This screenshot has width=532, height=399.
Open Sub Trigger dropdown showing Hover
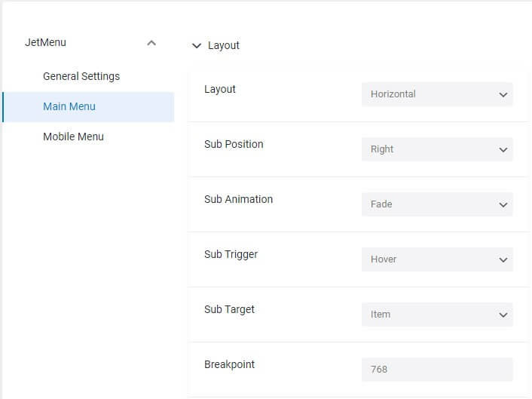click(437, 259)
